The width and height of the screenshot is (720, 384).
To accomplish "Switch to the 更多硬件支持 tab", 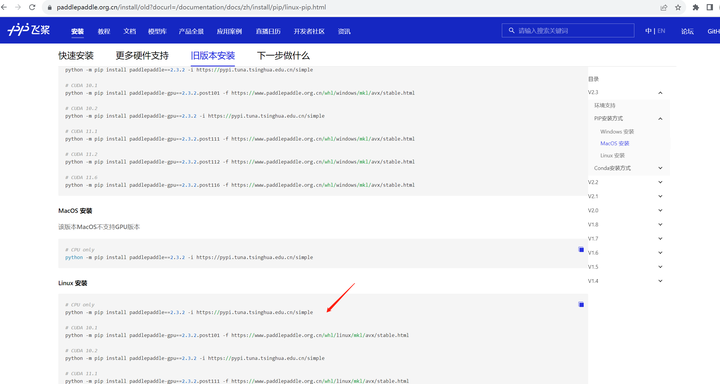I will pyautogui.click(x=142, y=56).
